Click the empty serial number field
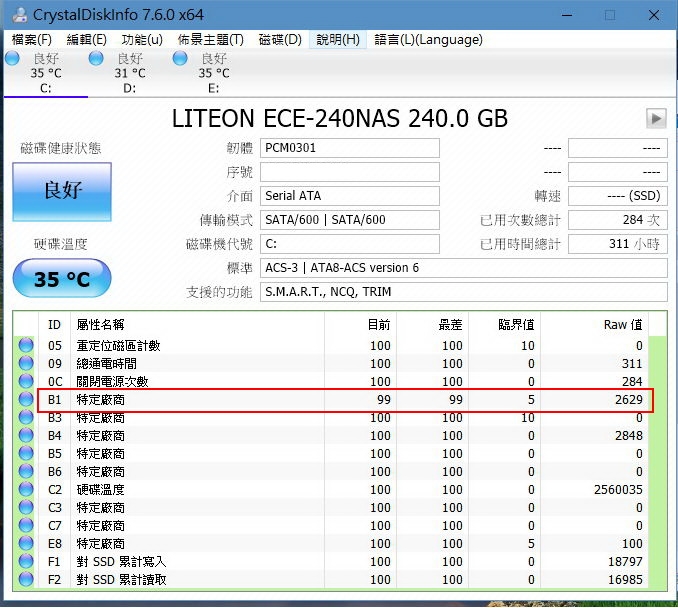678x608 pixels. click(x=350, y=172)
